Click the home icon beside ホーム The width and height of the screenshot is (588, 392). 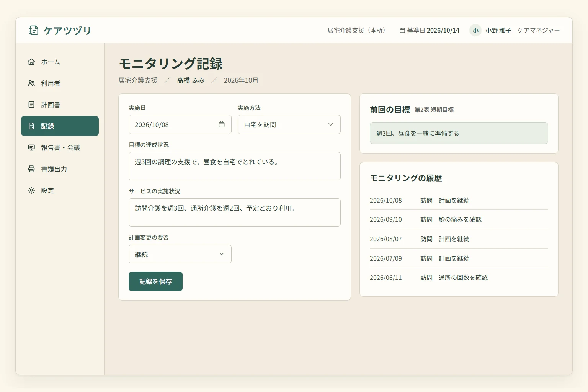tap(31, 62)
